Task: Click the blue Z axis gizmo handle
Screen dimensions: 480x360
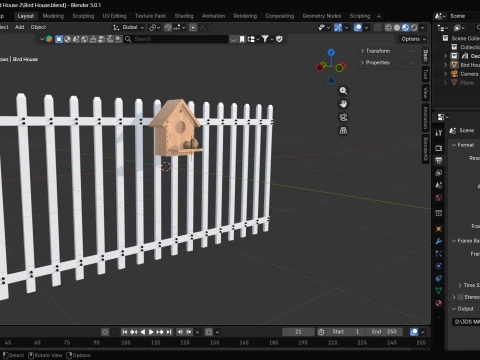Action: click(331, 53)
